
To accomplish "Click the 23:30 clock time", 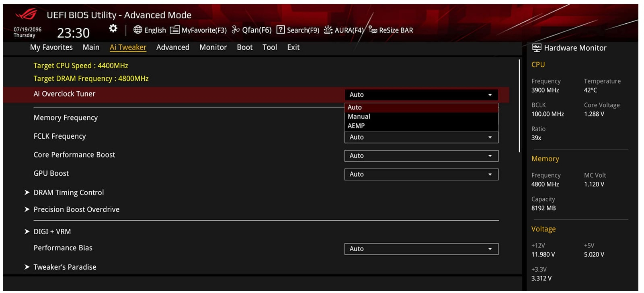I will click(74, 33).
